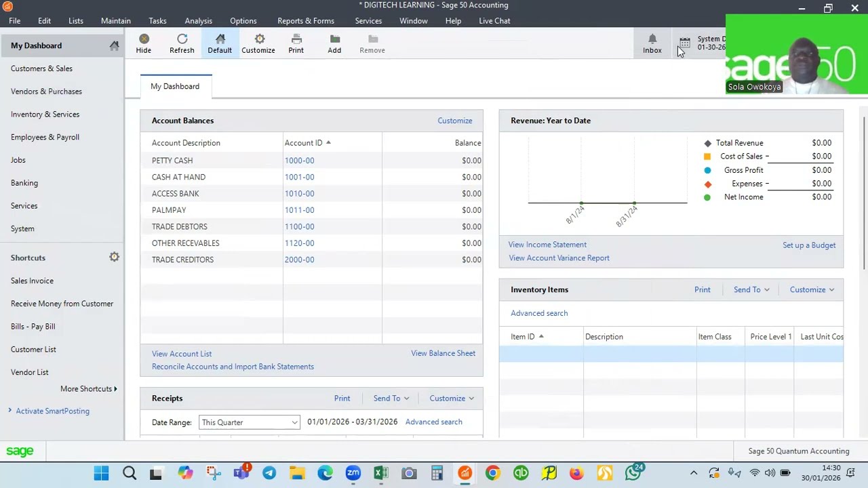Open the Reports & Forms menu

[306, 21]
